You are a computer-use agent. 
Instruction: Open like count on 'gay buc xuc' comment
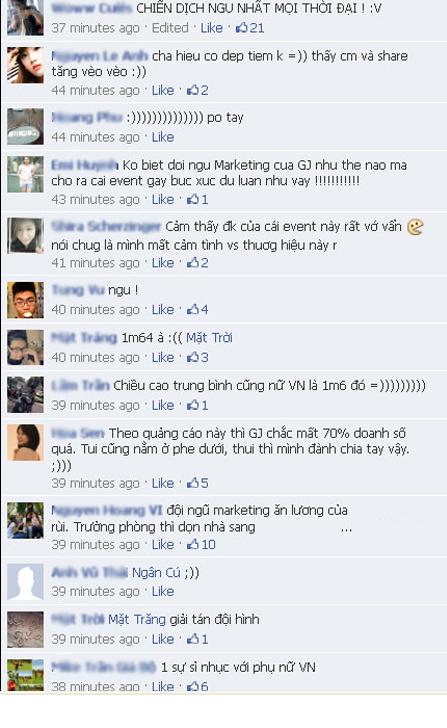(198, 200)
